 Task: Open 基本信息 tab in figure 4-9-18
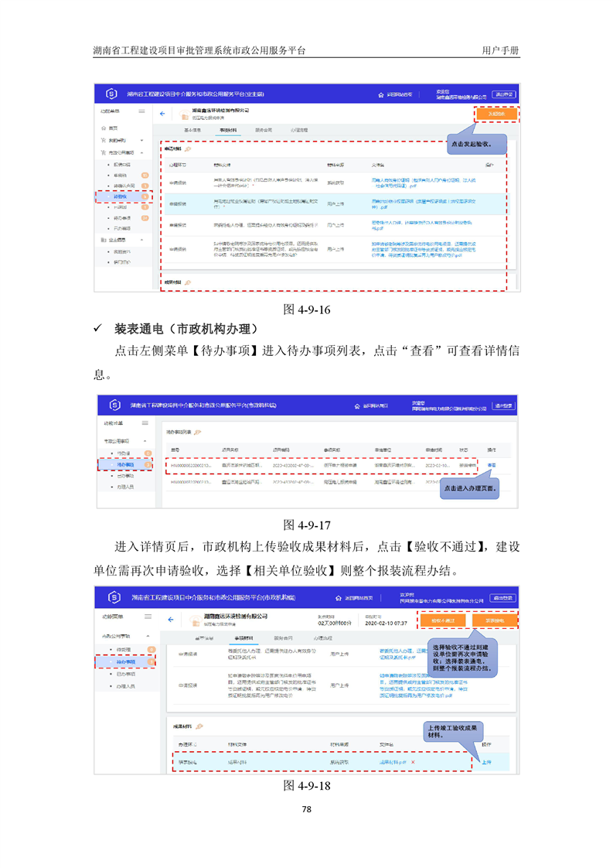(x=204, y=638)
